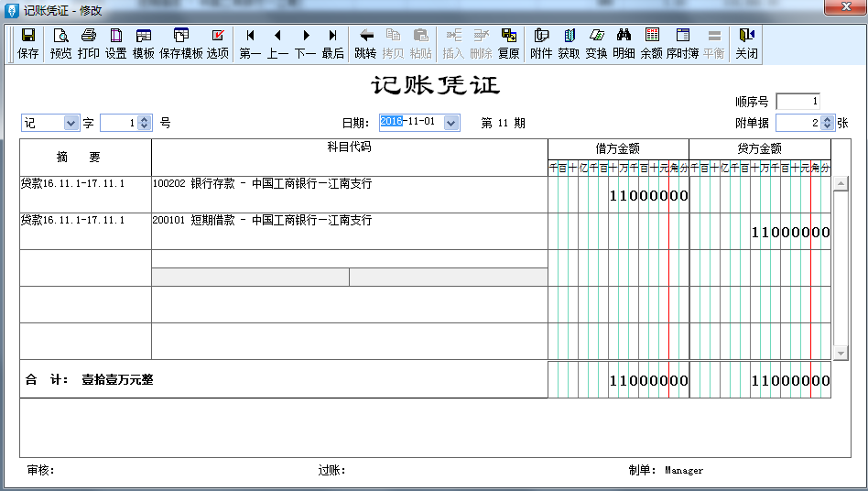868x491 pixels.
Task: Click the 关闭 (Close) door icon
Action: (x=747, y=36)
